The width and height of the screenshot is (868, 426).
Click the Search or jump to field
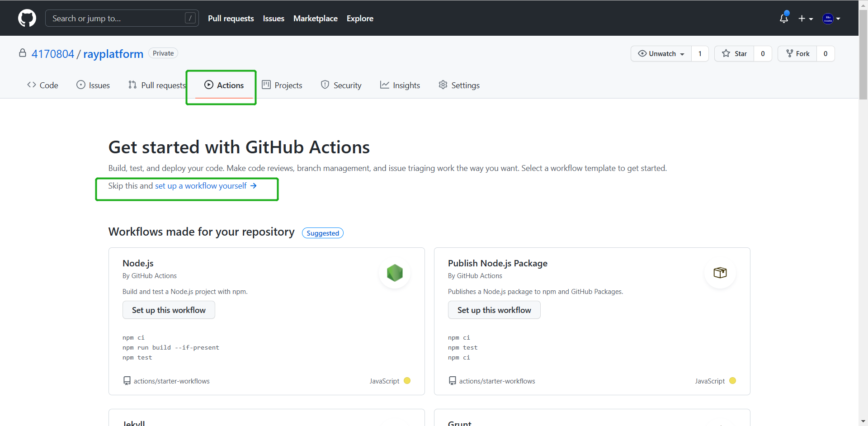click(122, 18)
